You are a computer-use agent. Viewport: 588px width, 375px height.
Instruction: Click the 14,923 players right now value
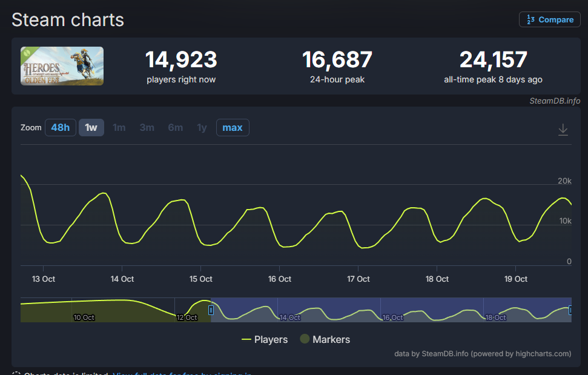point(181,59)
